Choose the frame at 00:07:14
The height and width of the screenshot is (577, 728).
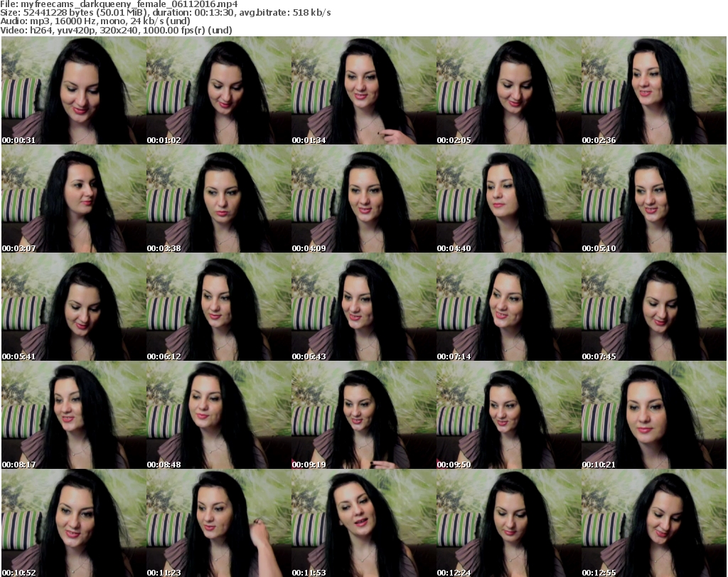point(509,307)
